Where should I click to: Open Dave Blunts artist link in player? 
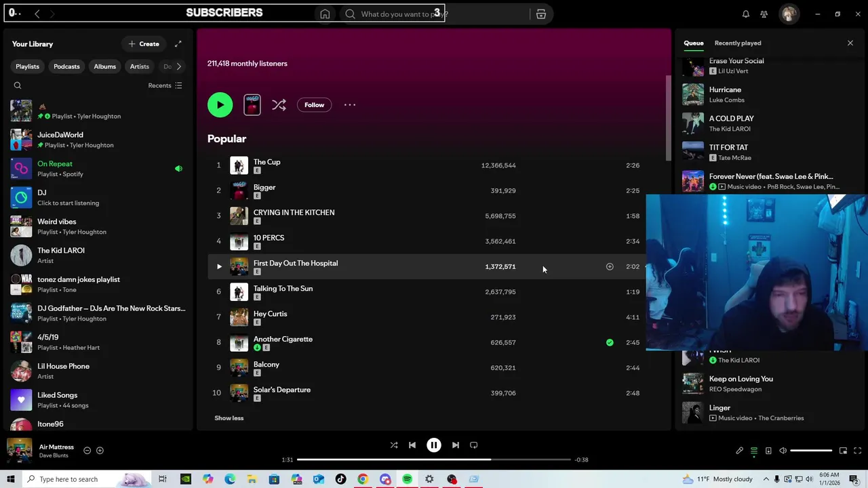[x=54, y=455]
